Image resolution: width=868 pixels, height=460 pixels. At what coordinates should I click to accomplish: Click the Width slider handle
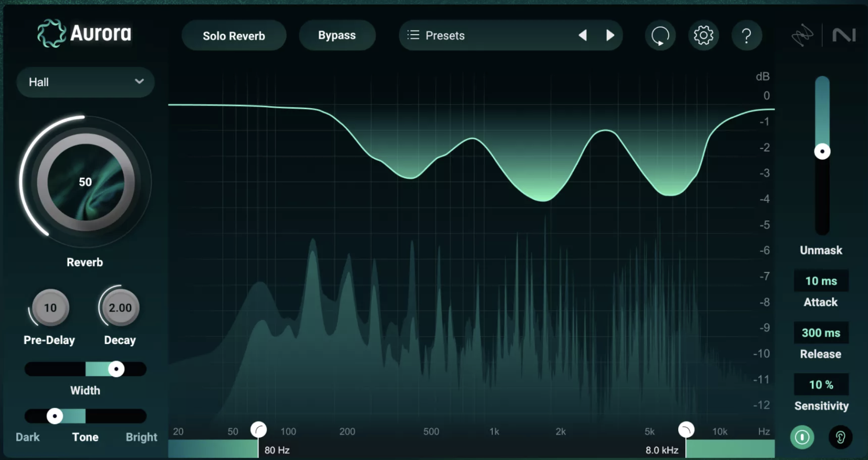[116, 369]
